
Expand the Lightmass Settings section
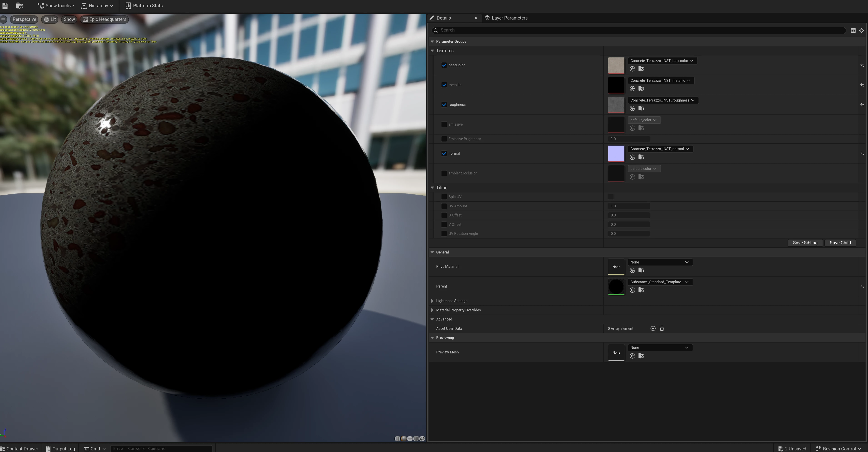tap(432, 301)
